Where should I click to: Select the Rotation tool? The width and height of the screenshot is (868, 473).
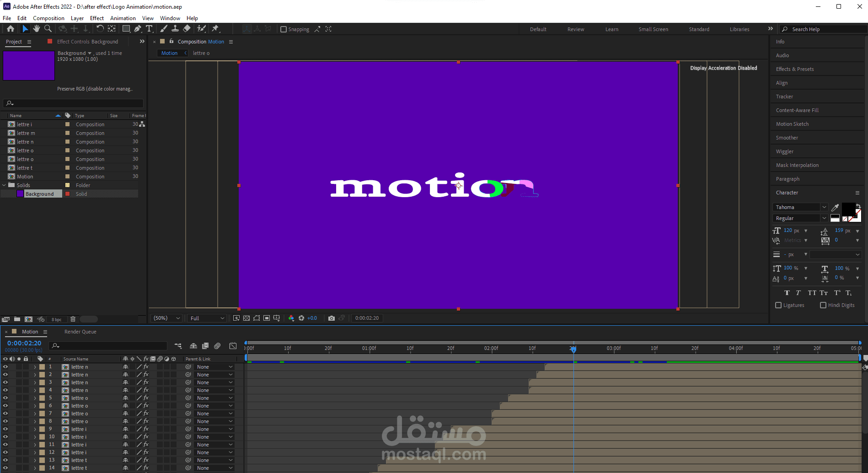coord(100,29)
